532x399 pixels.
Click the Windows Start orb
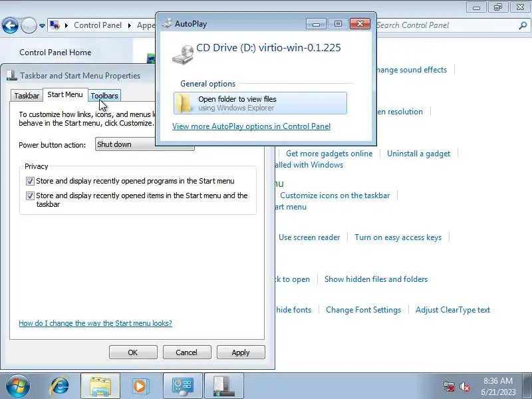click(x=18, y=386)
